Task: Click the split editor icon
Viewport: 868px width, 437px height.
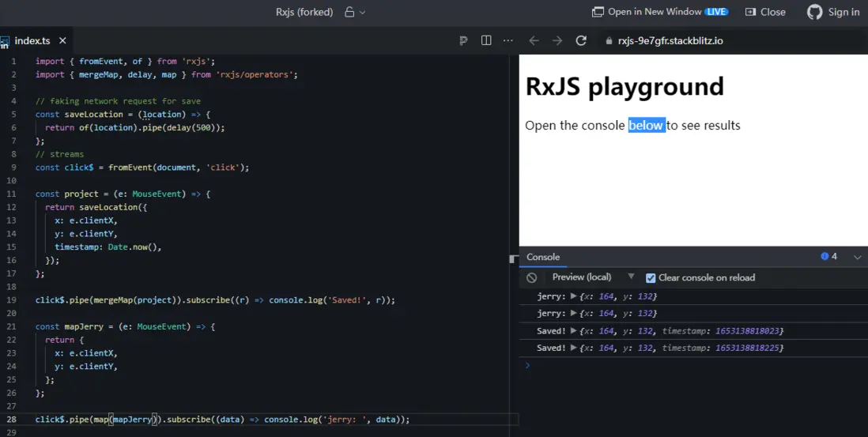Action: click(x=486, y=40)
